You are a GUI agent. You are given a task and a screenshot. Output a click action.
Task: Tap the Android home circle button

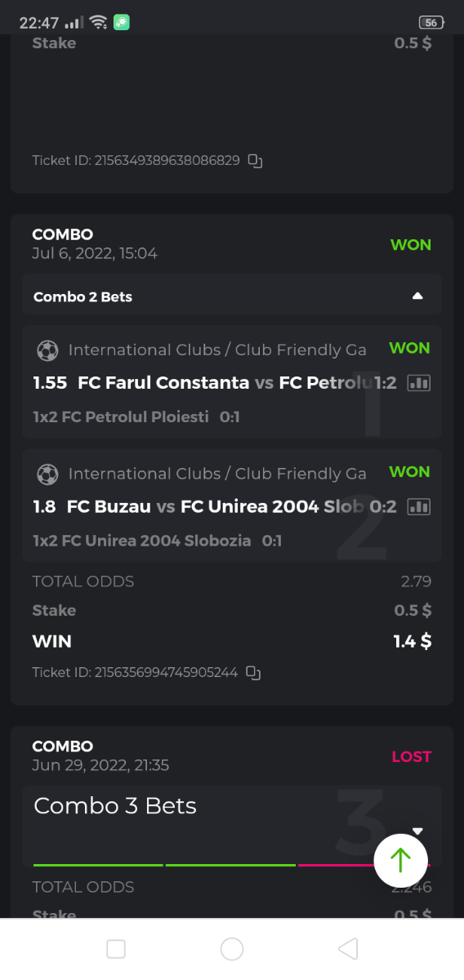[x=232, y=948]
